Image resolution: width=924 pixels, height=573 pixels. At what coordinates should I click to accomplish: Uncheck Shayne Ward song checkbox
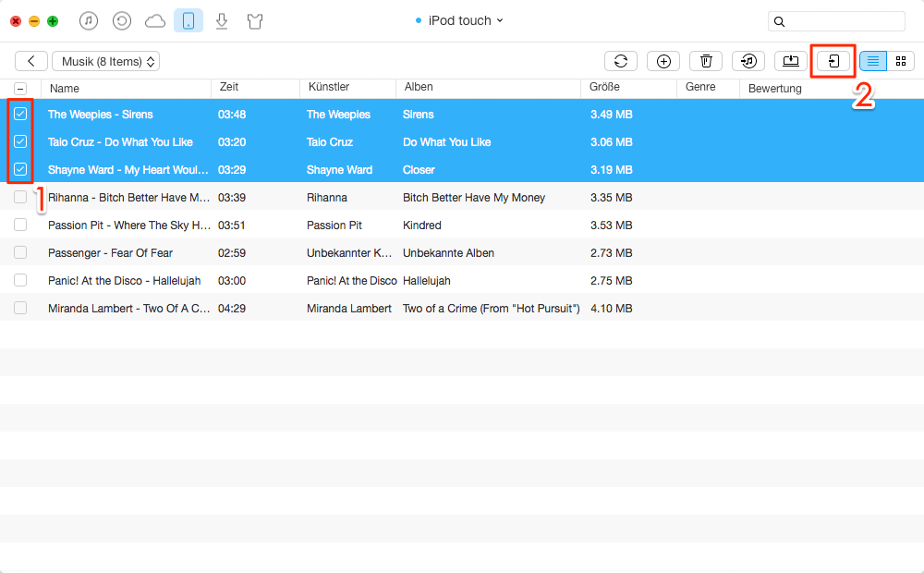(x=20, y=169)
